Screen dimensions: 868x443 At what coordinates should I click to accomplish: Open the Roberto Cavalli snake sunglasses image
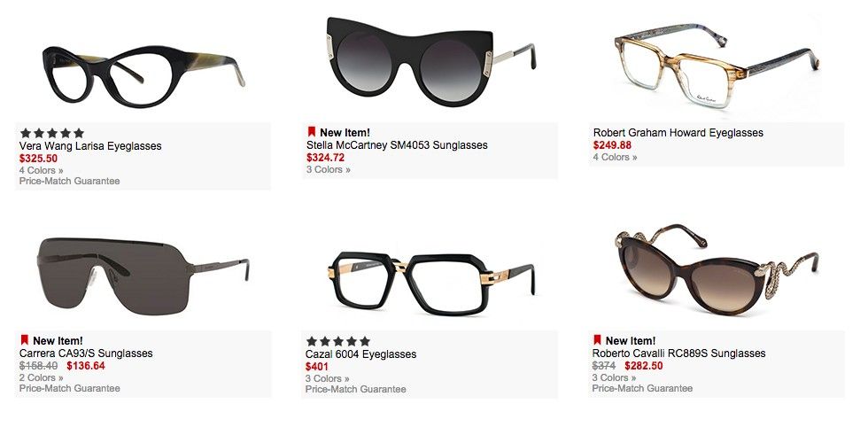(717, 269)
